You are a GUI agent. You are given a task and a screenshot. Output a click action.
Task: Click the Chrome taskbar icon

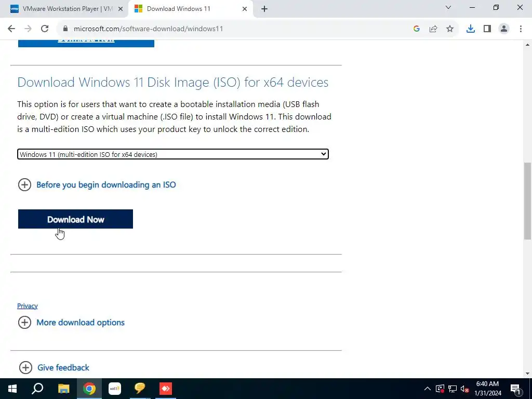pyautogui.click(x=89, y=389)
